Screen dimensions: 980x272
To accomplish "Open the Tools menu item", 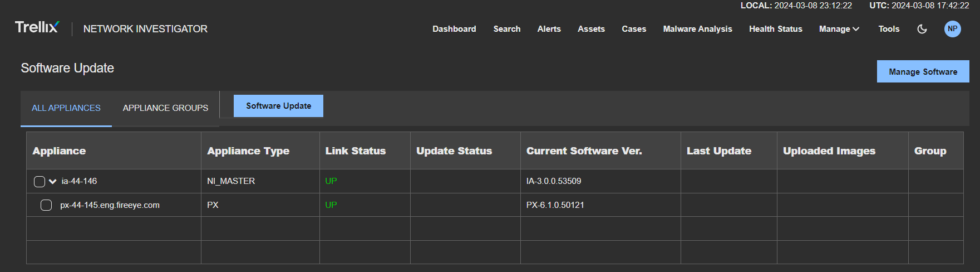I will pos(889,29).
